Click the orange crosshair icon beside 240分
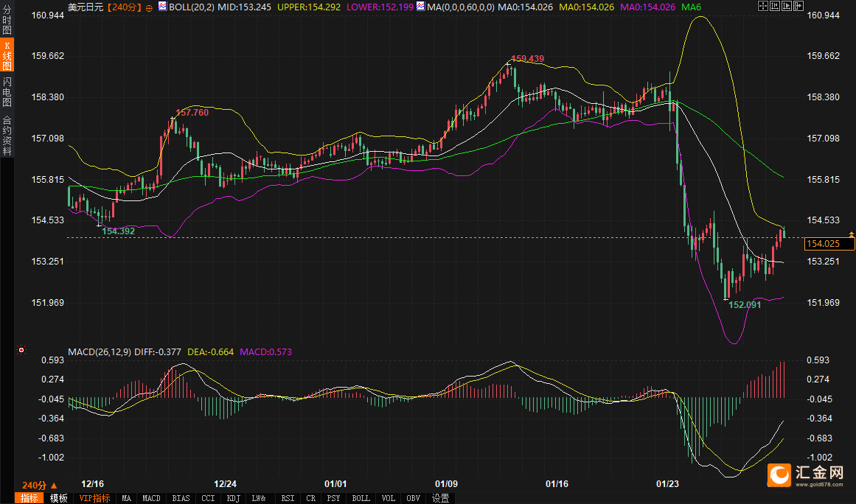 (150, 7)
